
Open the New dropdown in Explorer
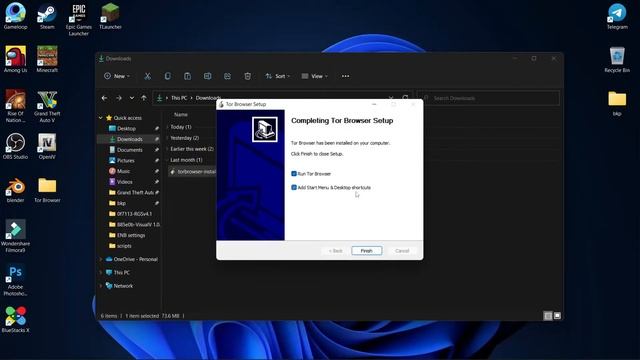point(117,76)
